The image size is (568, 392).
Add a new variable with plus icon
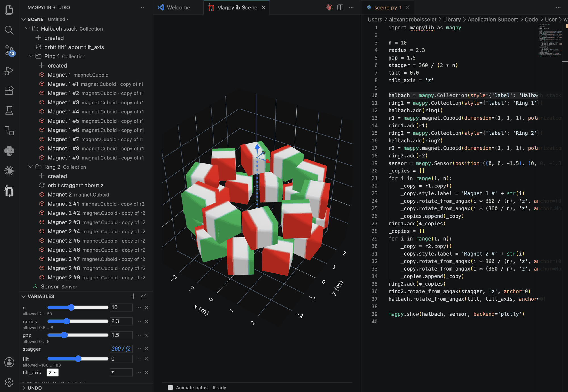[133, 296]
